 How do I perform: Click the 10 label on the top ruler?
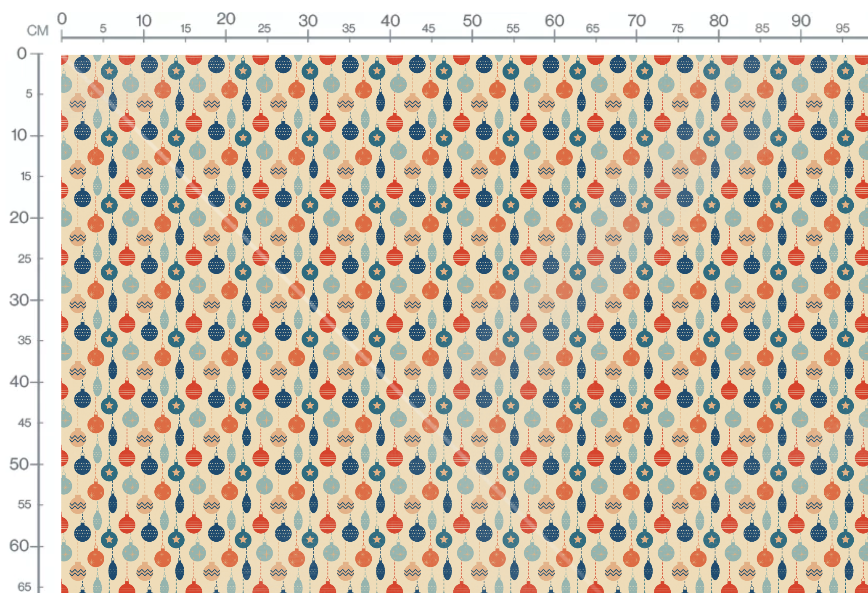coord(143,21)
